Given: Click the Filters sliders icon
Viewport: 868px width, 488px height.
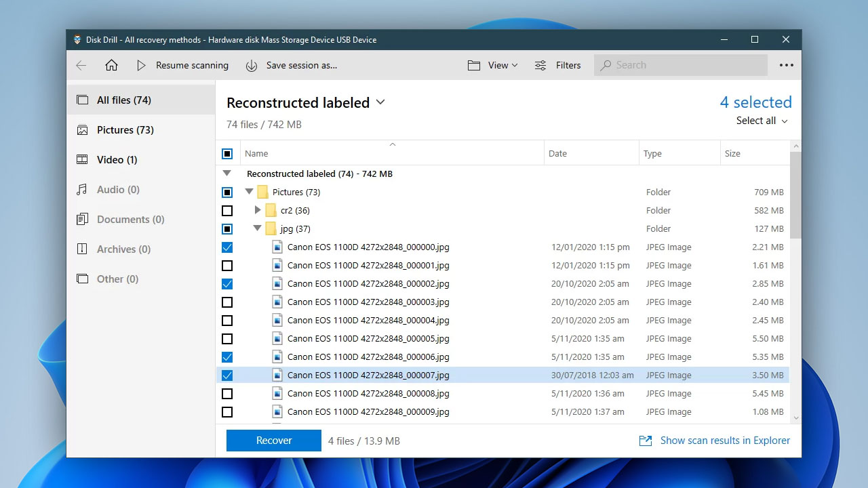Looking at the screenshot, I should (540, 66).
